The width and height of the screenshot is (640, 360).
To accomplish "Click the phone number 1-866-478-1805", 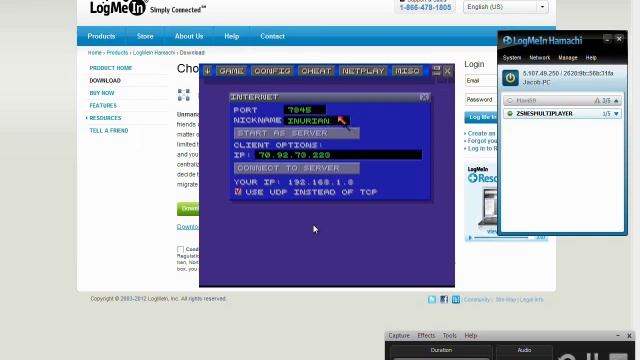I will (425, 7).
